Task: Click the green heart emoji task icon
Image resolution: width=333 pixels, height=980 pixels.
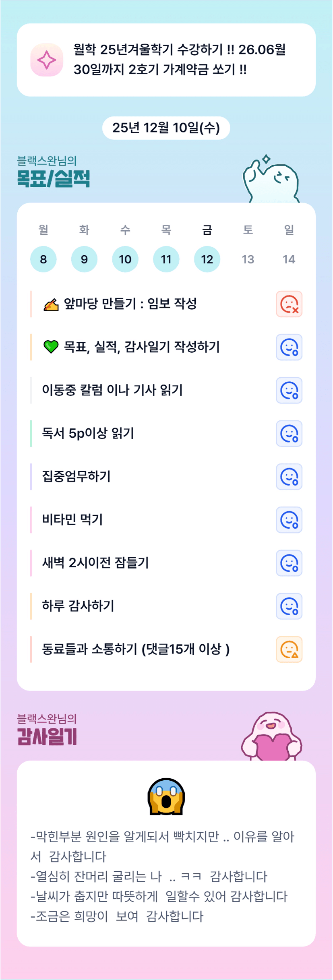Action: tap(51, 347)
